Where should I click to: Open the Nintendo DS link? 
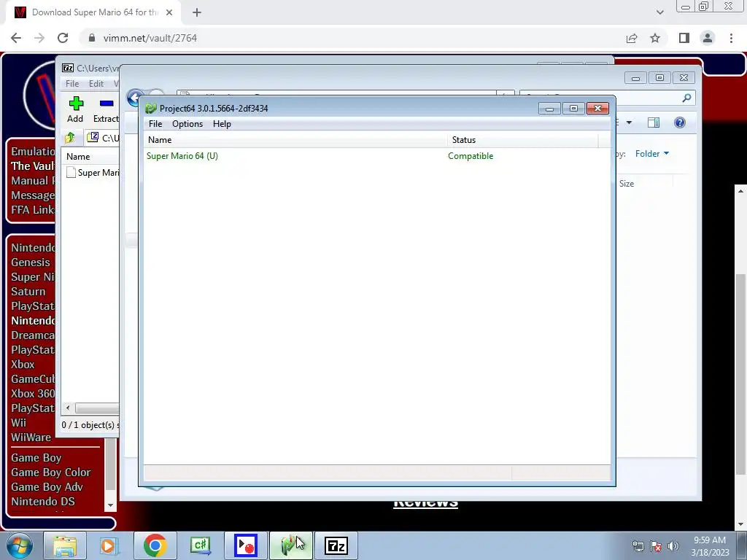coord(43,502)
